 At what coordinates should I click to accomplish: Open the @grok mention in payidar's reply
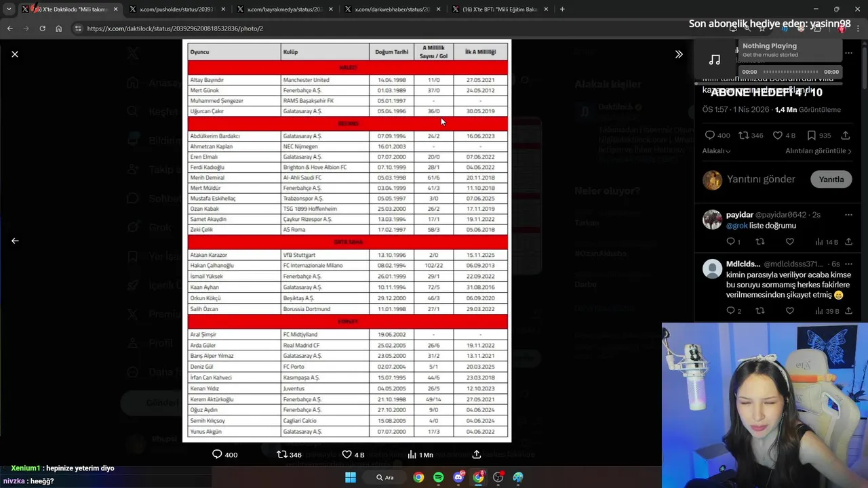pyautogui.click(x=736, y=225)
